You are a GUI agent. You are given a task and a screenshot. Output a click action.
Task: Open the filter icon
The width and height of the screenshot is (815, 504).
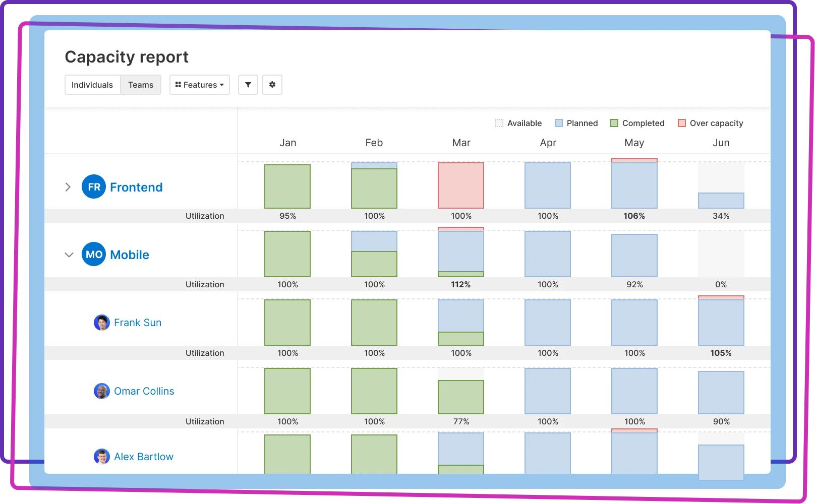point(248,85)
